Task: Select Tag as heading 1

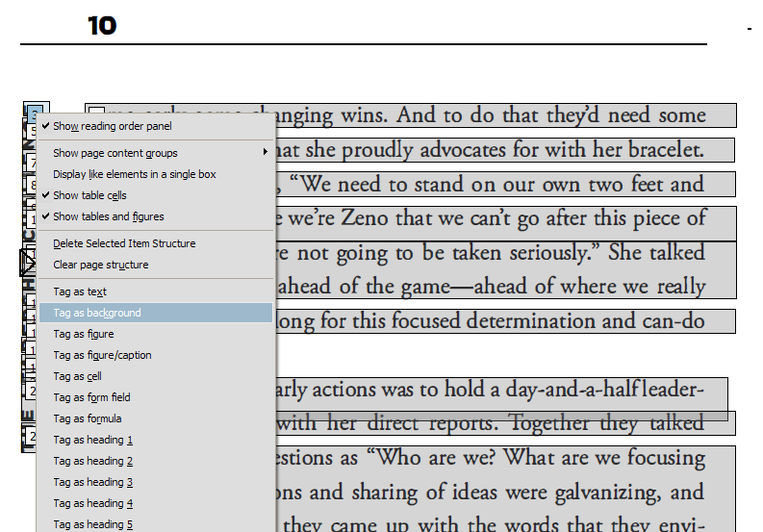Action: point(156,440)
